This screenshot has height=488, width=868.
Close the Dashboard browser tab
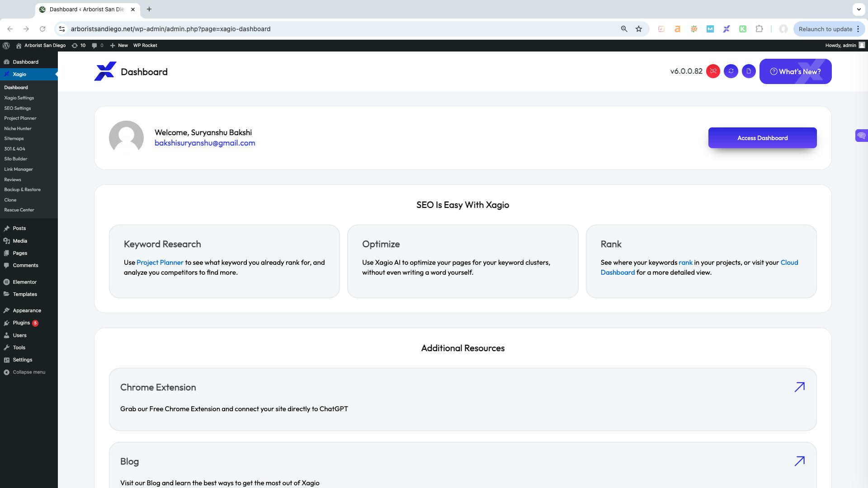(133, 9)
